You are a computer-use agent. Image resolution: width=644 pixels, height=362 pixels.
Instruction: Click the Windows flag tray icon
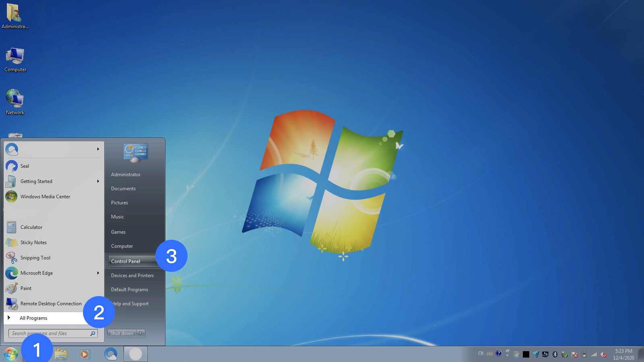coord(516,354)
